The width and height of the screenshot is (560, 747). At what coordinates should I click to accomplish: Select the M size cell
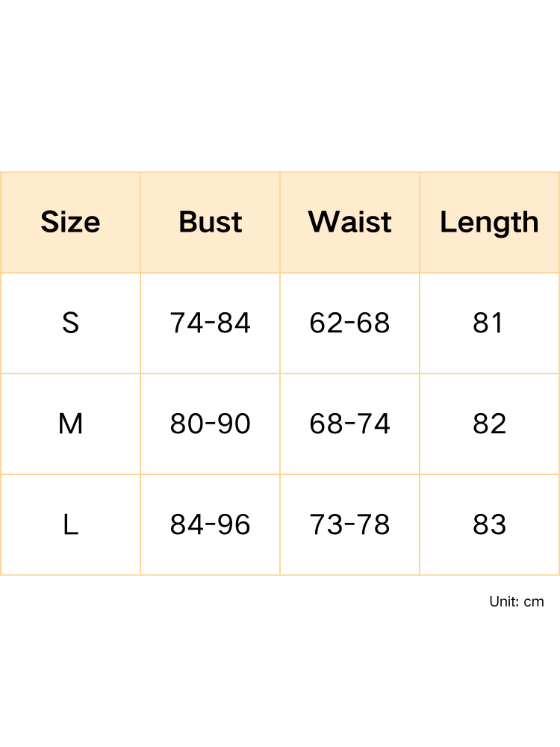tap(70, 424)
